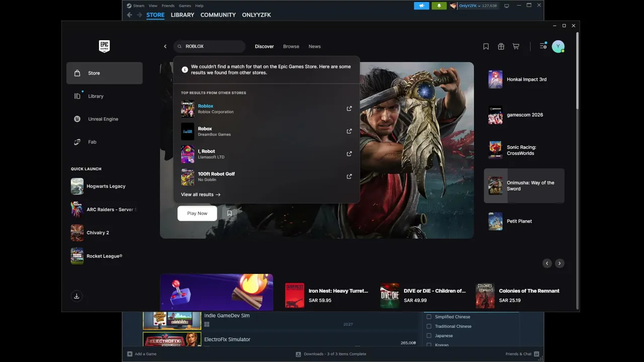This screenshot has height=362, width=644.
Task: Click the Steam announcements megaphone button
Action: pyautogui.click(x=422, y=6)
